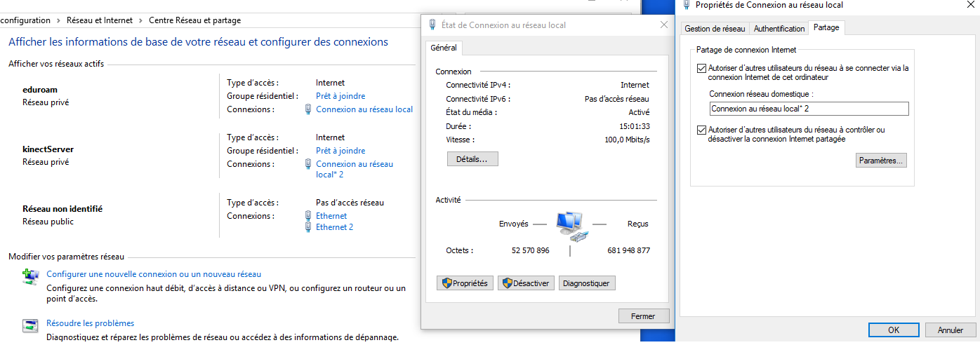Click the Détails... button

tap(472, 159)
